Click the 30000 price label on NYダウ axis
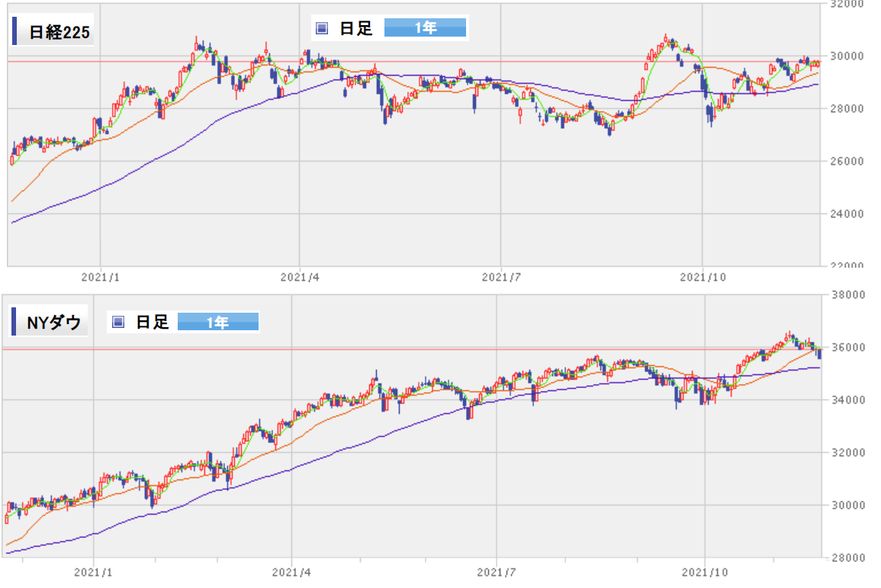The image size is (881, 588). coord(848,505)
